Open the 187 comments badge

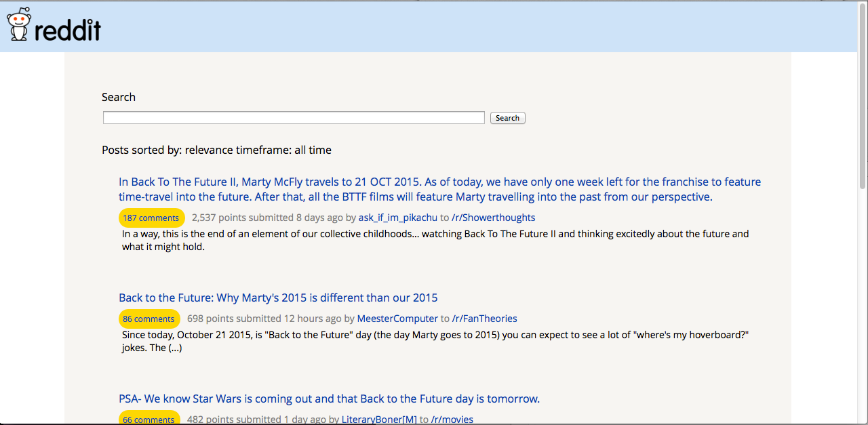pos(151,218)
